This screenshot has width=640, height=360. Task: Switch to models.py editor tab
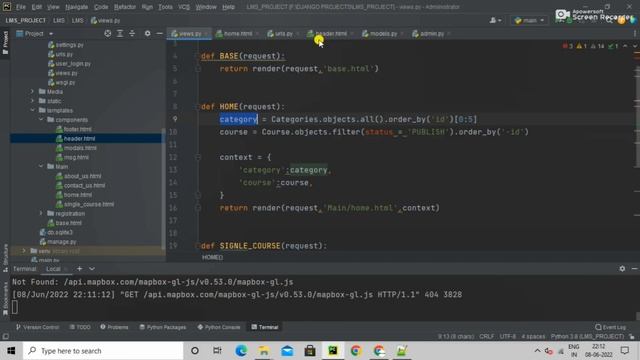tap(383, 33)
